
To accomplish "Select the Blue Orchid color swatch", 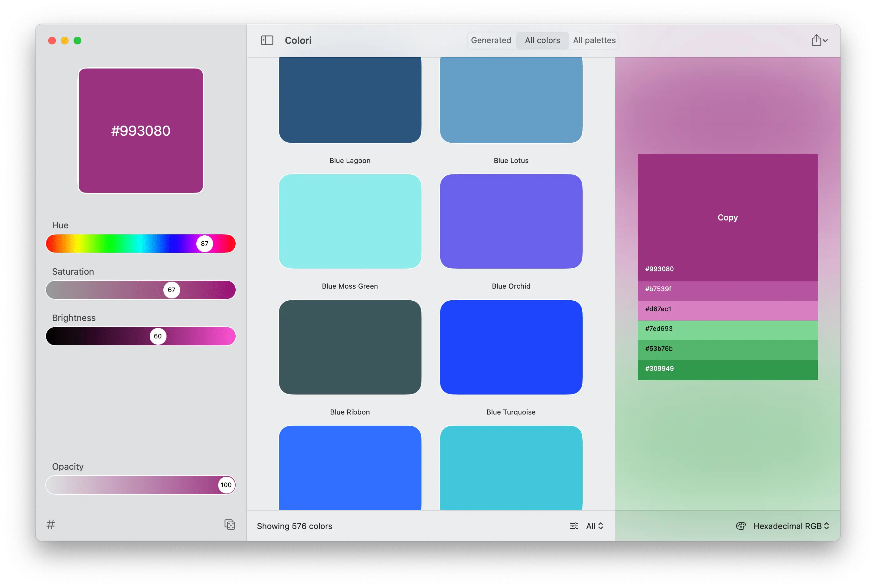I will point(511,221).
